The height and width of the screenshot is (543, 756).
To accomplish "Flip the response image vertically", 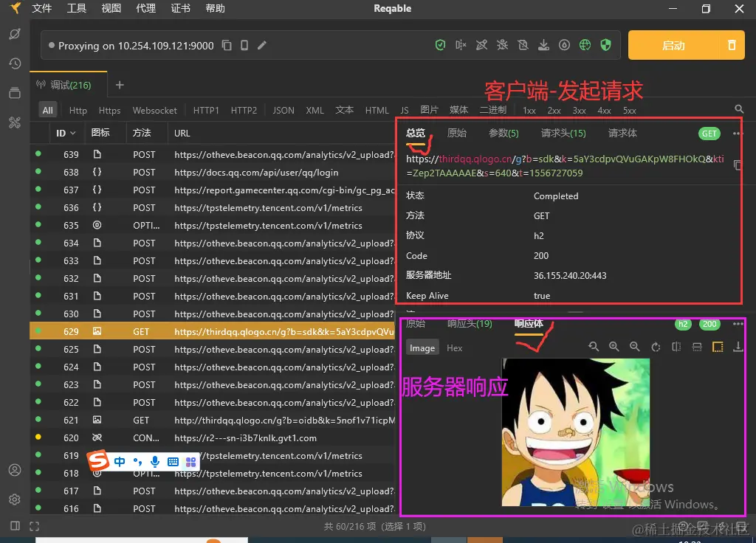I will (x=697, y=347).
